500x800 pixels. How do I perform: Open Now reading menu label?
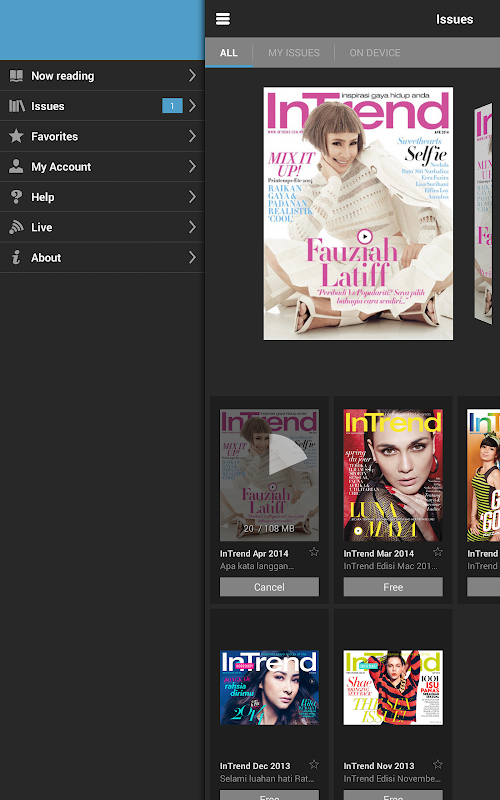(x=63, y=76)
